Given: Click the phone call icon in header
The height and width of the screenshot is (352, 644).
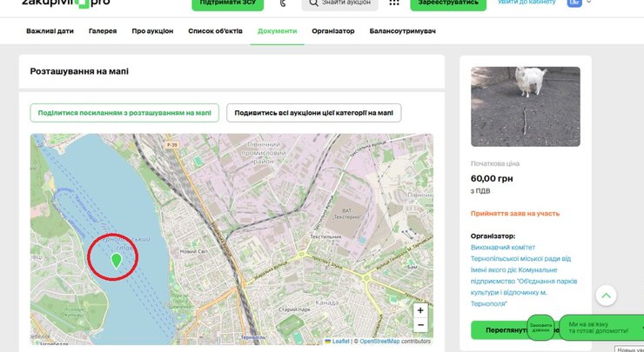Looking at the screenshot, I should tap(283, 3).
